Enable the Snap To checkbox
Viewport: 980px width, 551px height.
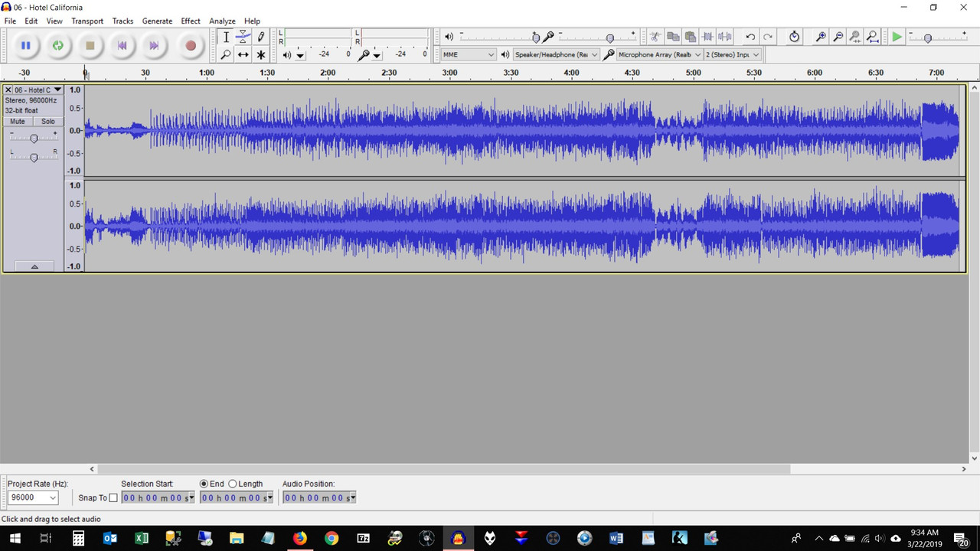pyautogui.click(x=113, y=498)
